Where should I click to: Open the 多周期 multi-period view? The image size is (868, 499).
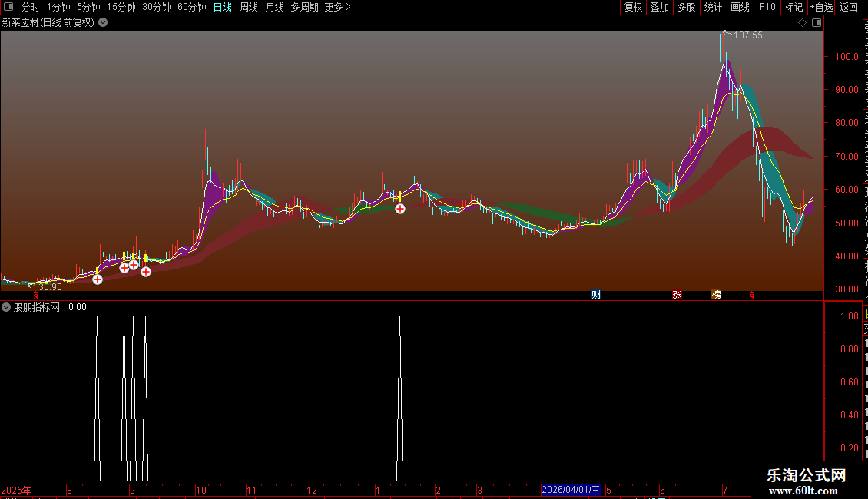pyautogui.click(x=304, y=7)
